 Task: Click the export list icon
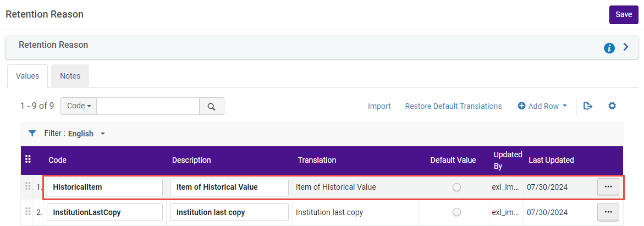click(x=587, y=106)
